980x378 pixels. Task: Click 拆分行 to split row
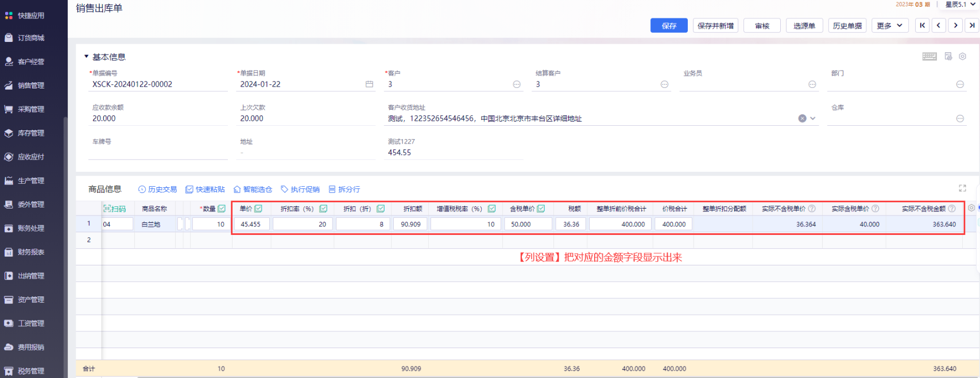pyautogui.click(x=344, y=189)
